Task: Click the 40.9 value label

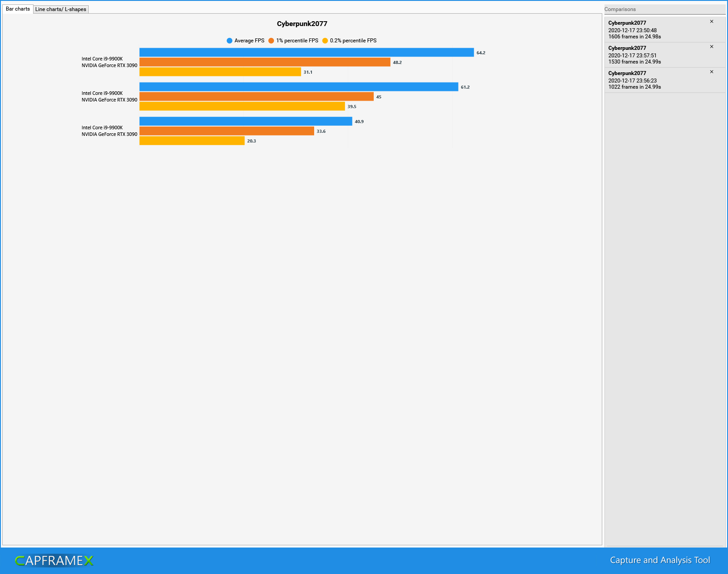Action: (x=359, y=122)
